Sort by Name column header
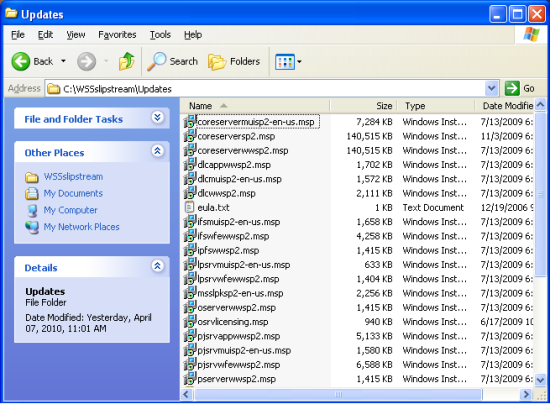 pyautogui.click(x=255, y=106)
